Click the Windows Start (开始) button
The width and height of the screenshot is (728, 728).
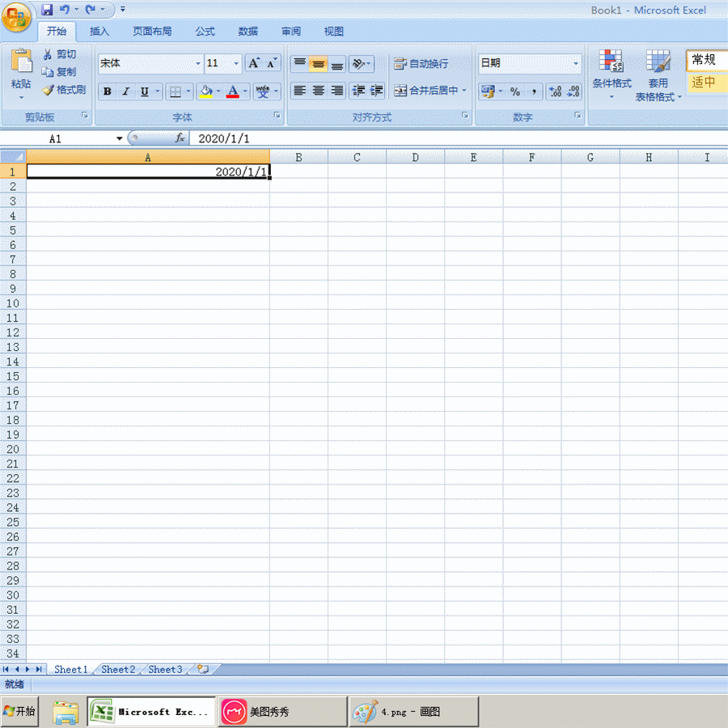pyautogui.click(x=19, y=712)
